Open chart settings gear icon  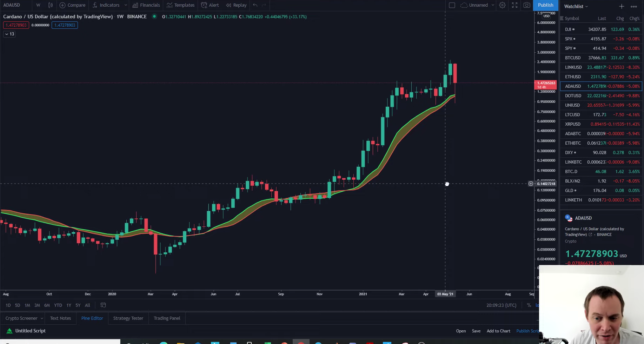pos(502,5)
